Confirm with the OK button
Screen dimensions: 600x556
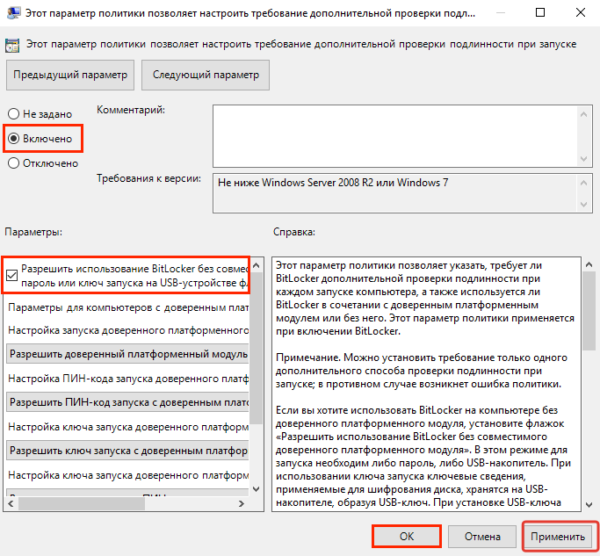pyautogui.click(x=406, y=536)
